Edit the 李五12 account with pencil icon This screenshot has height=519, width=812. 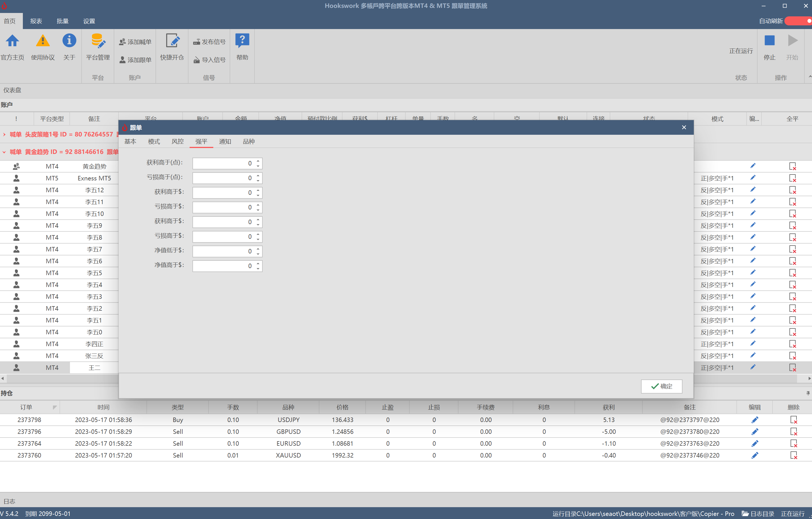tap(753, 189)
